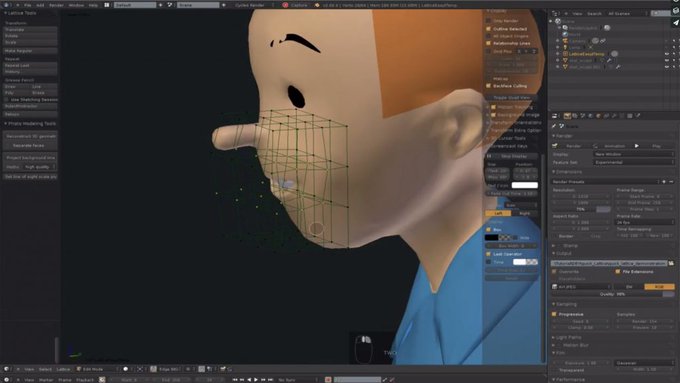Click the pin icon in properties context
The image size is (680, 383).
(554, 126)
